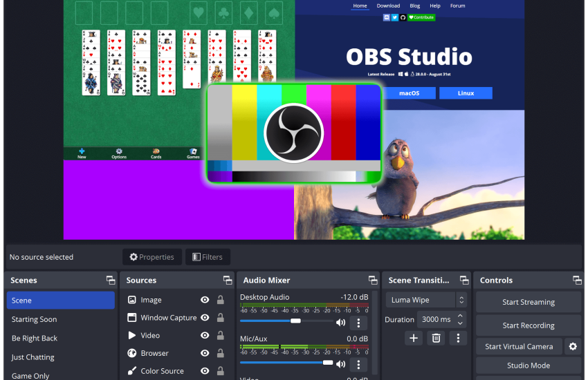Hide the Image source
The width and height of the screenshot is (588, 380).
[205, 300]
